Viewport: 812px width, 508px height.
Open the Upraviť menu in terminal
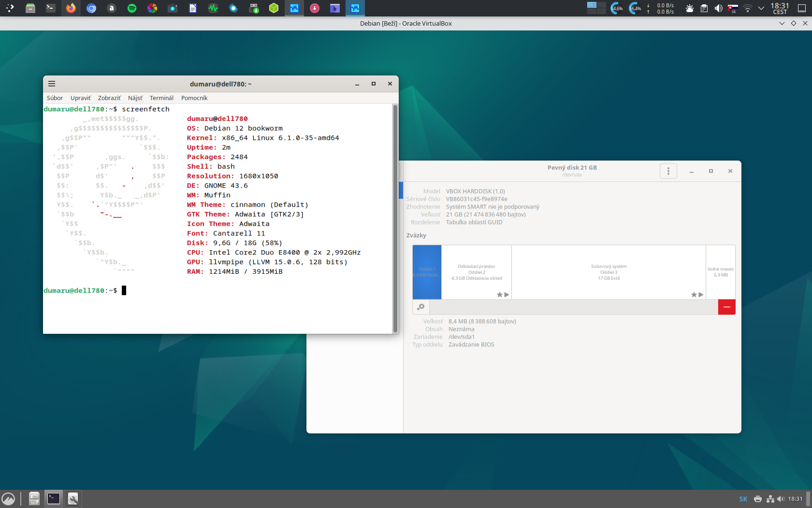coord(81,98)
